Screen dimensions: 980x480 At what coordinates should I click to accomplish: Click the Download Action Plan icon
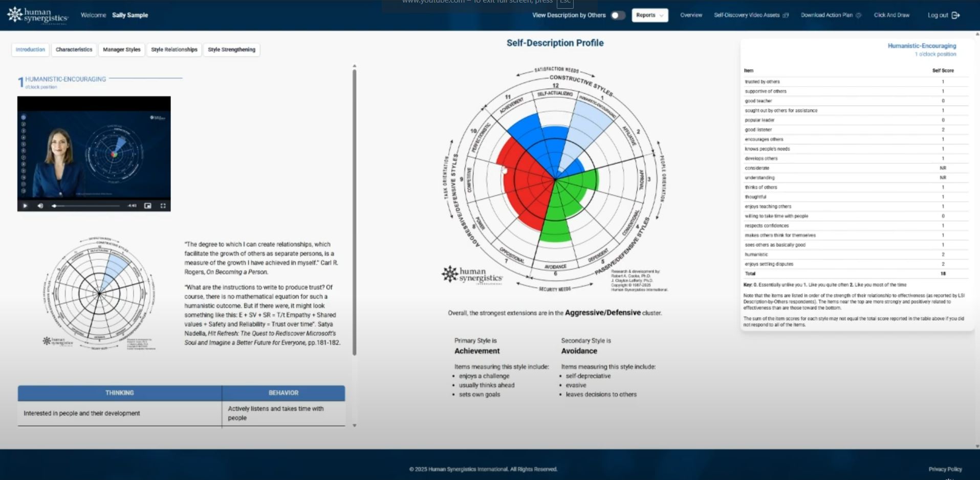point(859,15)
